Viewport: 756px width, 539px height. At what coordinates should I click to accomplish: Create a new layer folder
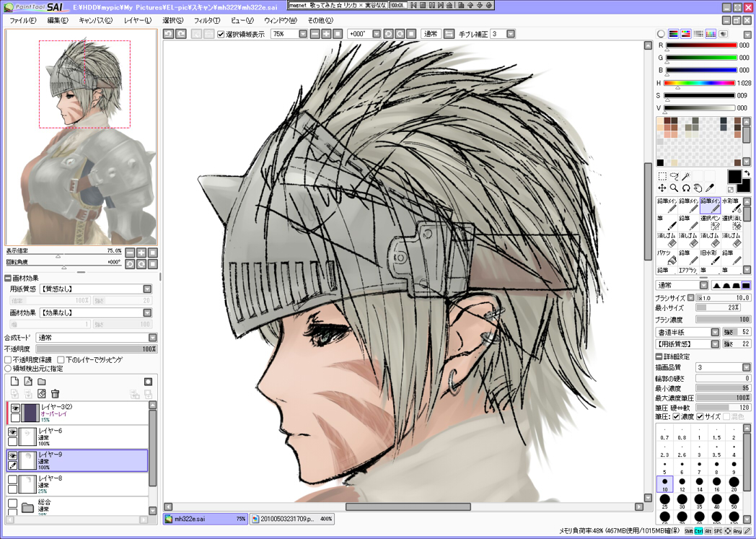pos(41,382)
